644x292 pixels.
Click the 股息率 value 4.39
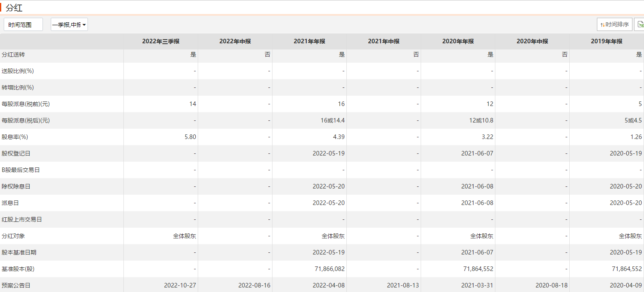pyautogui.click(x=339, y=137)
